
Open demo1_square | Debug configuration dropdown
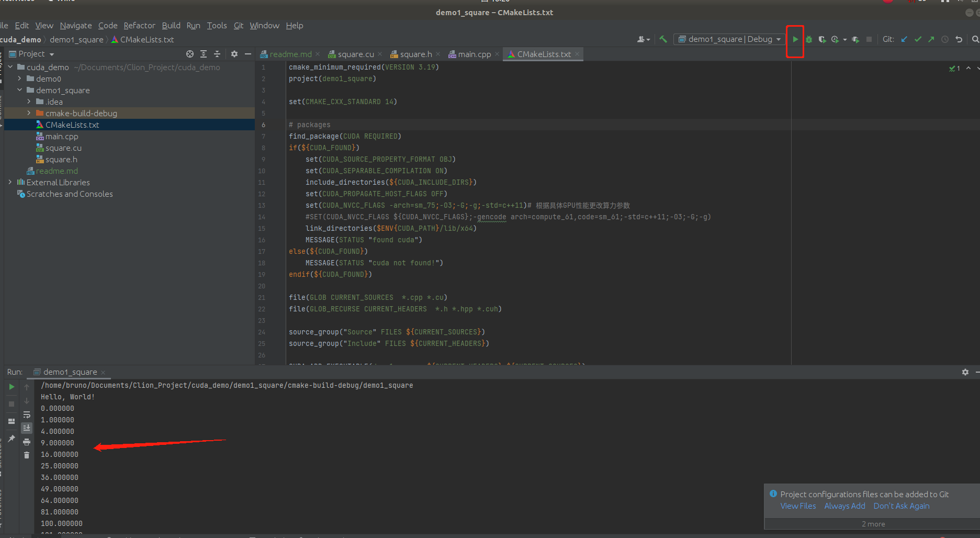pos(730,39)
